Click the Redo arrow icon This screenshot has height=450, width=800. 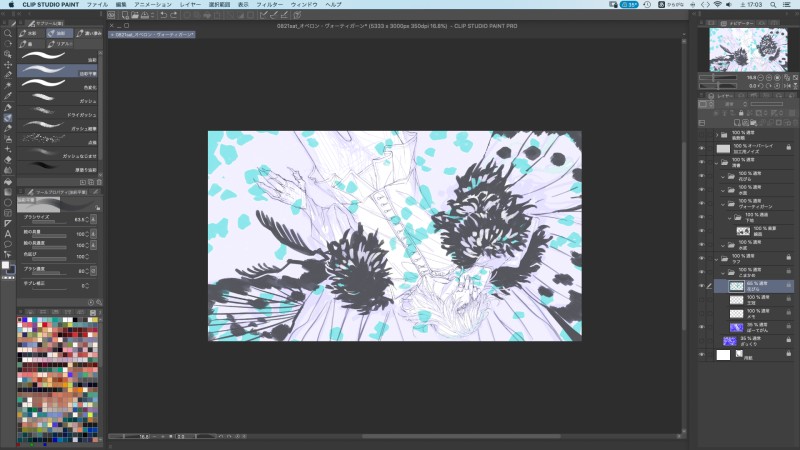coord(173,15)
